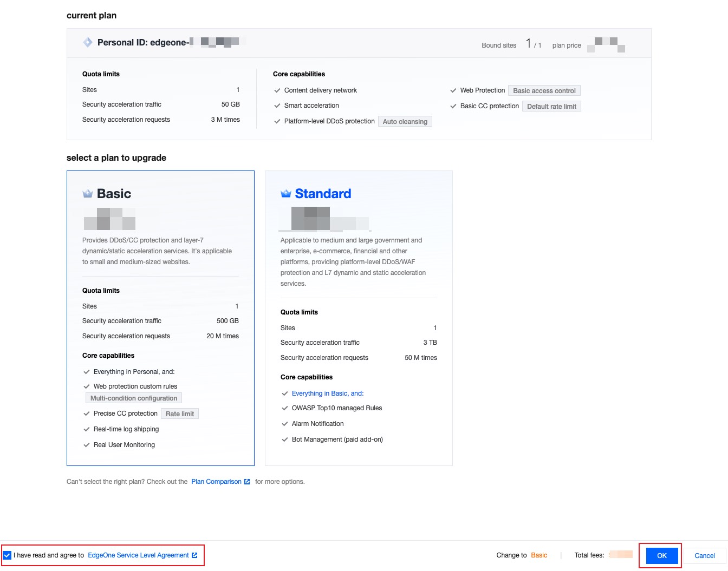Click the 'Web protection custom rules' text
This screenshot has height=571, width=728.
click(x=135, y=386)
